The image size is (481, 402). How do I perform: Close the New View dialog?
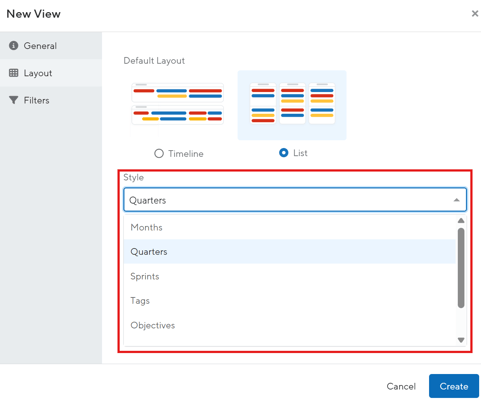pos(475,13)
